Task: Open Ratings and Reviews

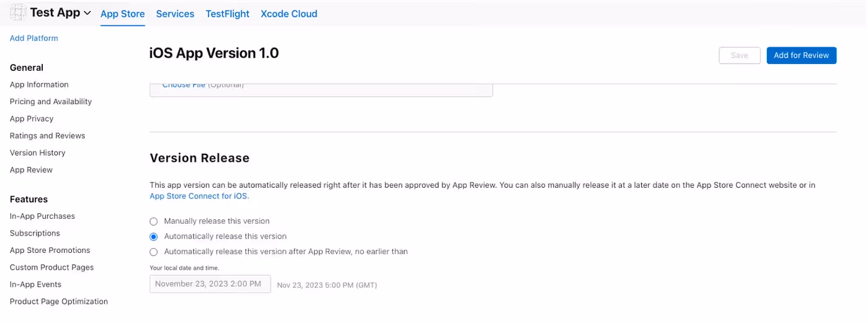Action: [x=48, y=136]
